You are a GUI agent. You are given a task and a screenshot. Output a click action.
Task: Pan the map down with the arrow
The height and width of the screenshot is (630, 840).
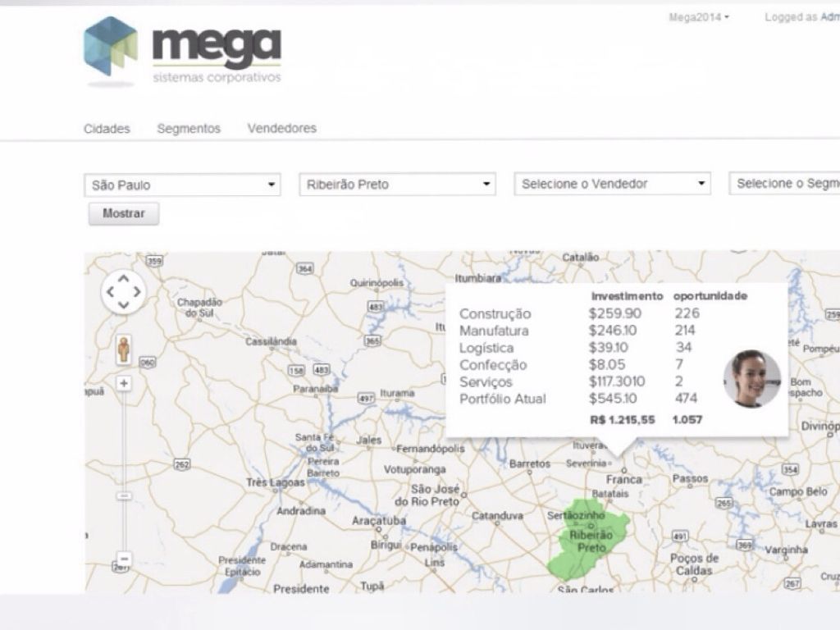pyautogui.click(x=123, y=305)
